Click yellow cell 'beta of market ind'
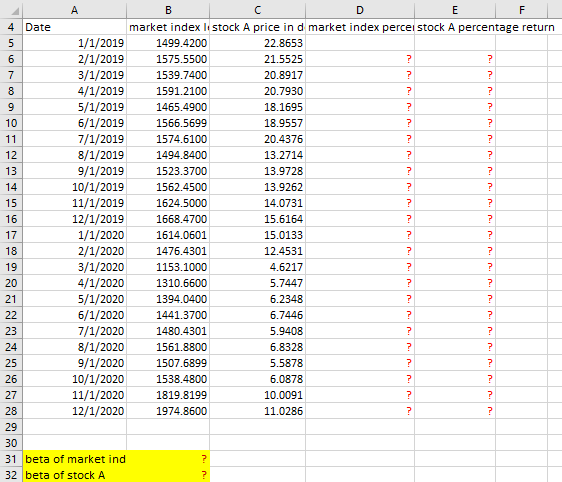The width and height of the screenshot is (562, 482). tap(74, 459)
